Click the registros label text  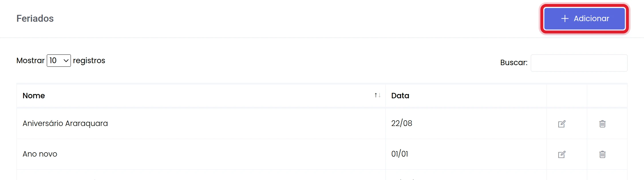89,61
